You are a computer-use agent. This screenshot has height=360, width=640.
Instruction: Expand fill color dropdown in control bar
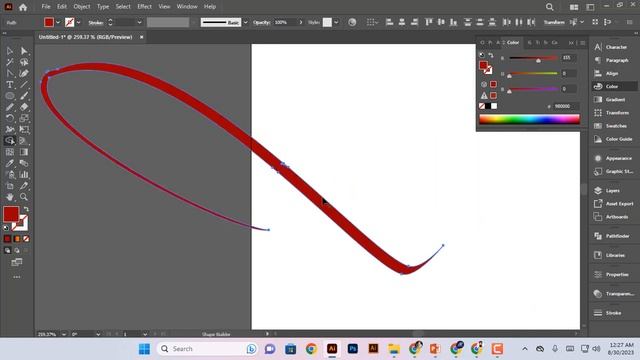click(58, 22)
